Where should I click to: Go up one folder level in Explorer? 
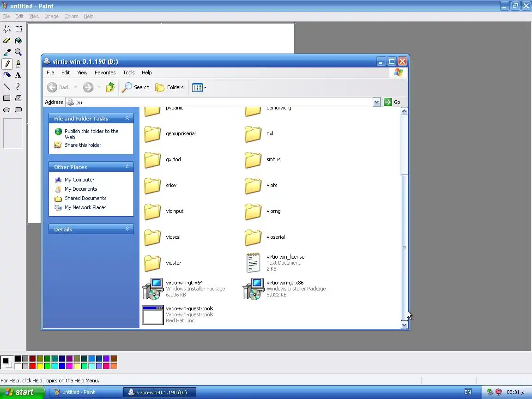click(110, 87)
